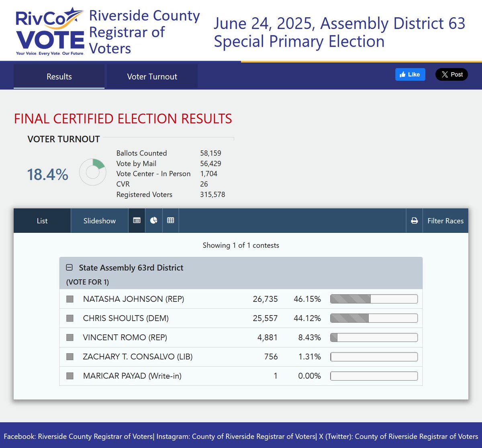Click the ZACHARY T. CONSALVO (LIB) name

click(x=138, y=357)
